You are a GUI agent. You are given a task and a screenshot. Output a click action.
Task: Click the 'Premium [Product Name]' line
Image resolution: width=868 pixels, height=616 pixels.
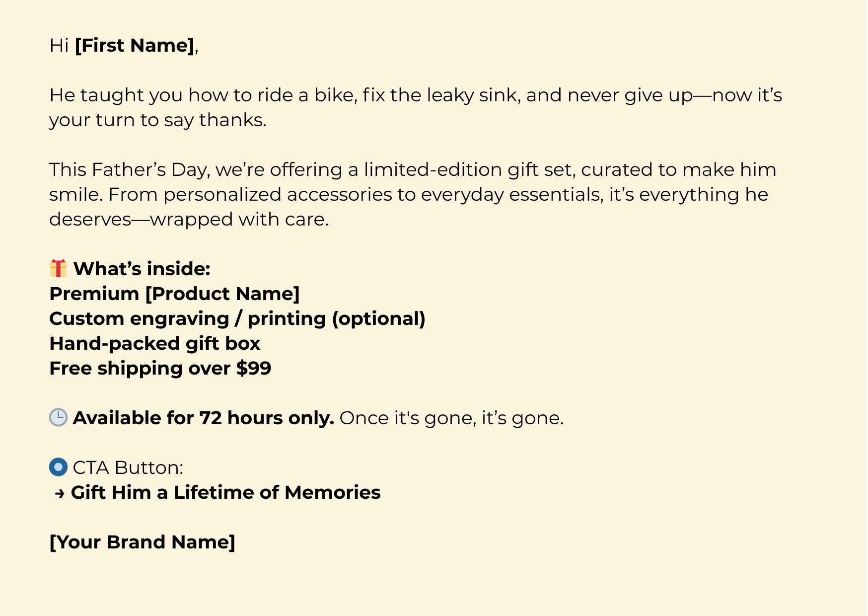point(174,294)
